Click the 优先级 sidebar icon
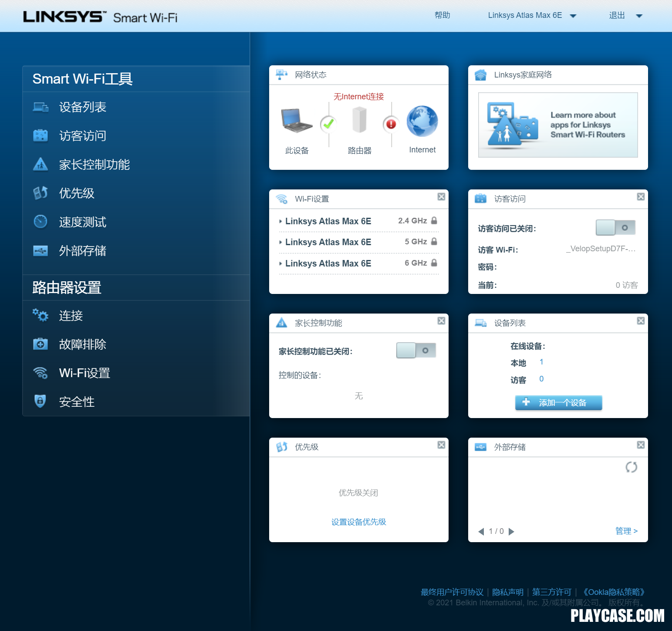 pyautogui.click(x=41, y=193)
